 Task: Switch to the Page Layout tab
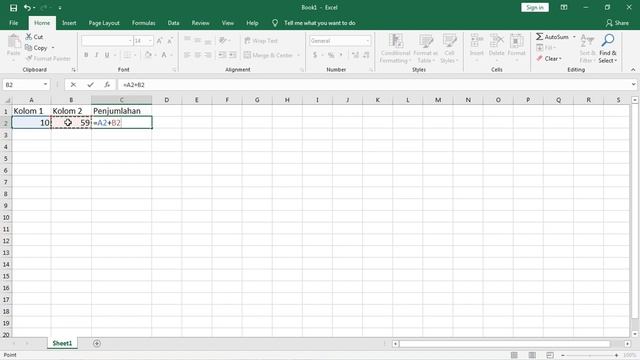click(104, 23)
